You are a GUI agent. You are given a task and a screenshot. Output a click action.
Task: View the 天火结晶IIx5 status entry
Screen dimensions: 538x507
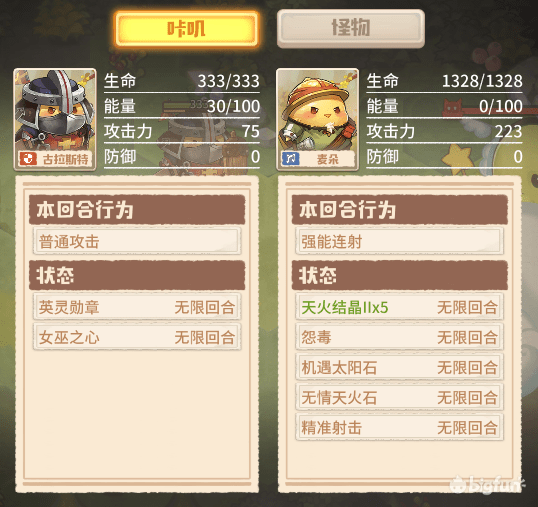pyautogui.click(x=399, y=307)
